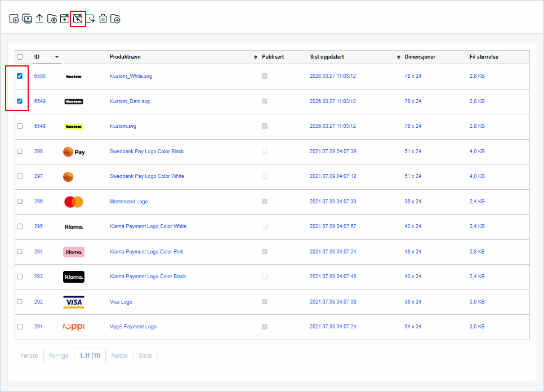Sort by the Dimensjoner column
Screen dimensions: 544x392
coord(420,57)
